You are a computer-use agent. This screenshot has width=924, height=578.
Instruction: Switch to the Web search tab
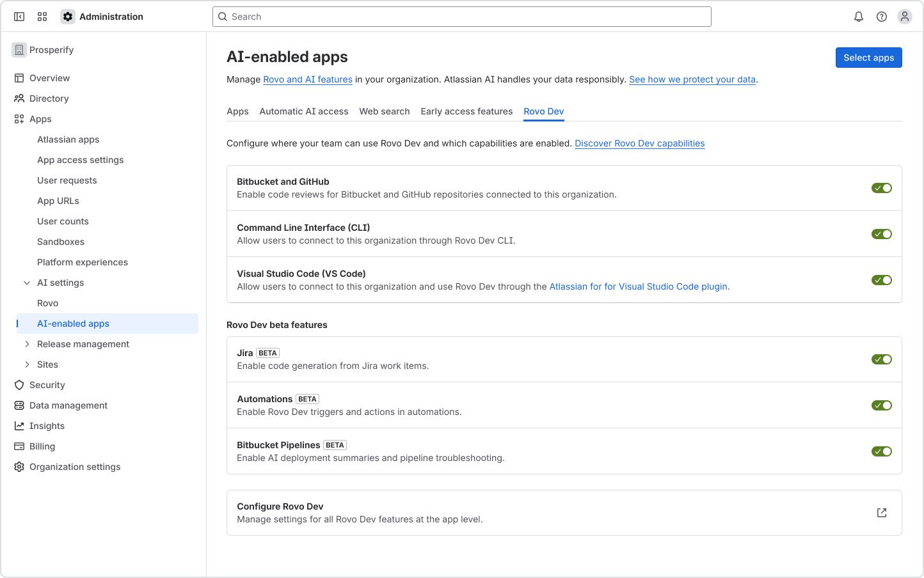coord(384,111)
